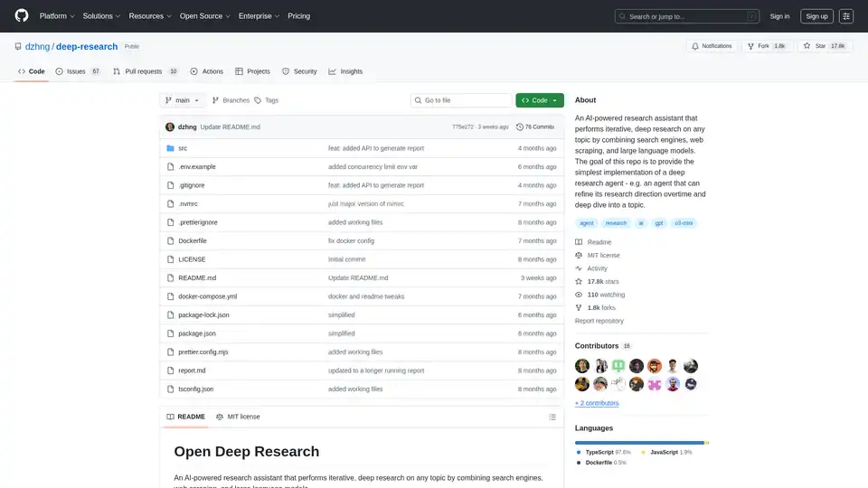Expand the green Code dropdown
Image resolution: width=868 pixels, height=488 pixels.
point(540,100)
